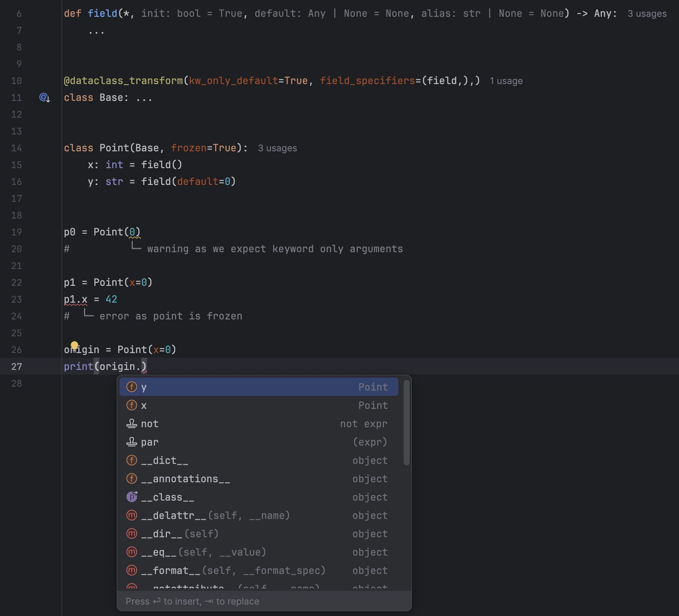Pick the __eq__ completion suggestion

coord(203,552)
